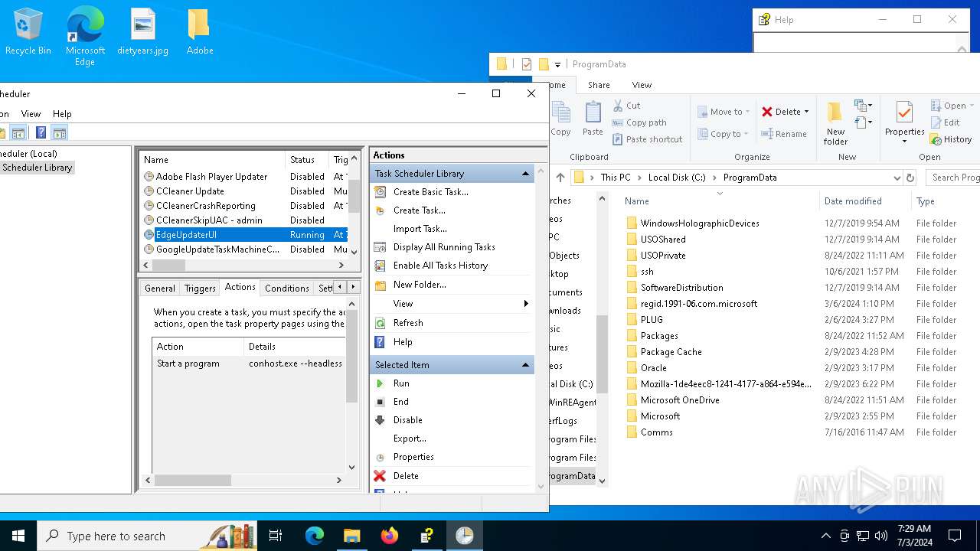Click Enable All Tasks History icon
980x551 pixels.
pyautogui.click(x=380, y=266)
